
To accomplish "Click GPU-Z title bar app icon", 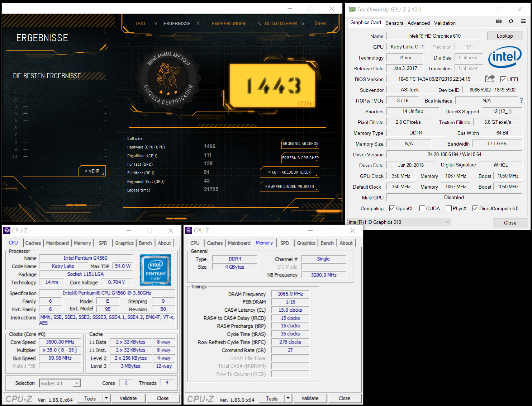I will tap(352, 9).
